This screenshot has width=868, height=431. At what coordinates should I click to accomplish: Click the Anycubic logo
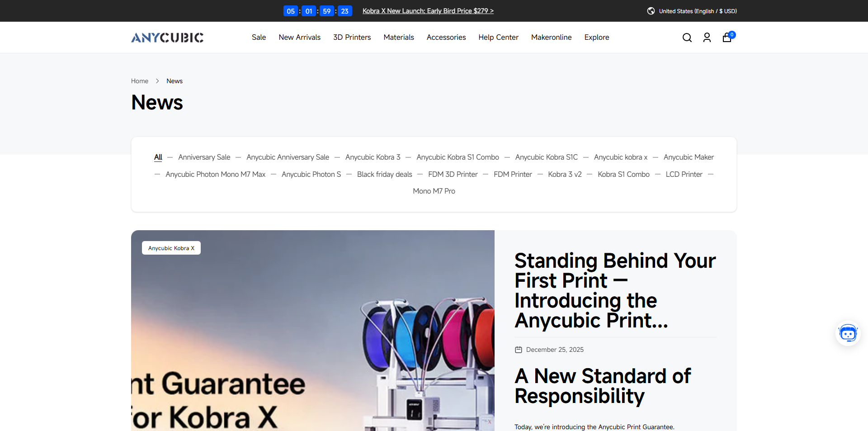pyautogui.click(x=167, y=38)
